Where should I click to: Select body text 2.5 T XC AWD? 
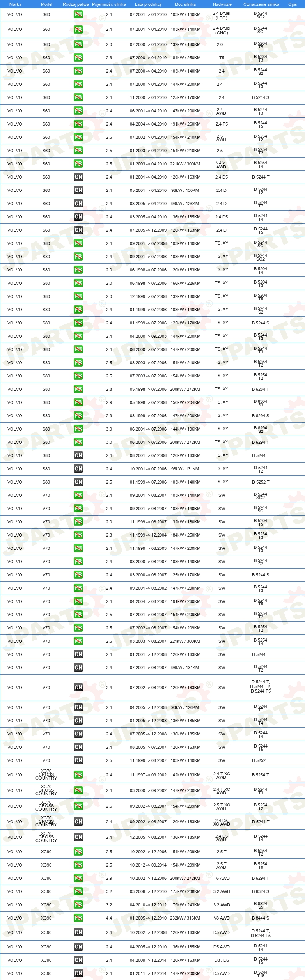(222, 807)
